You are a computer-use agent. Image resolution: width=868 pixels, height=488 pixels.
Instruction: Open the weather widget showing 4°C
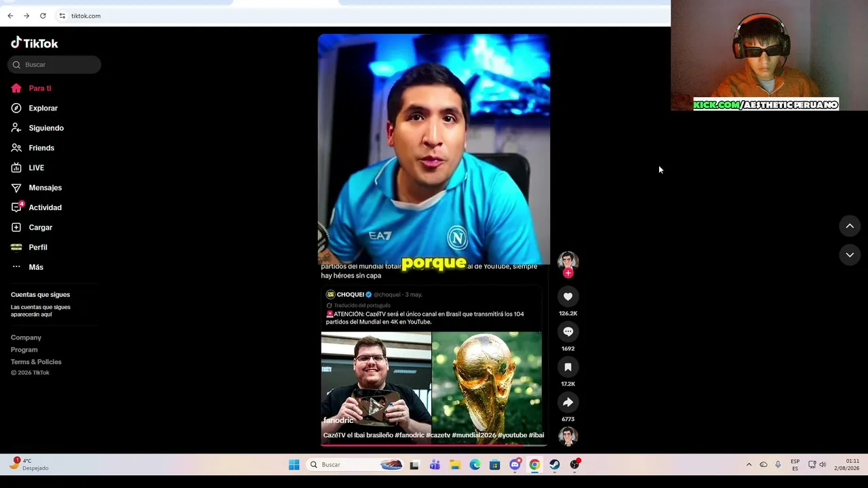29,464
